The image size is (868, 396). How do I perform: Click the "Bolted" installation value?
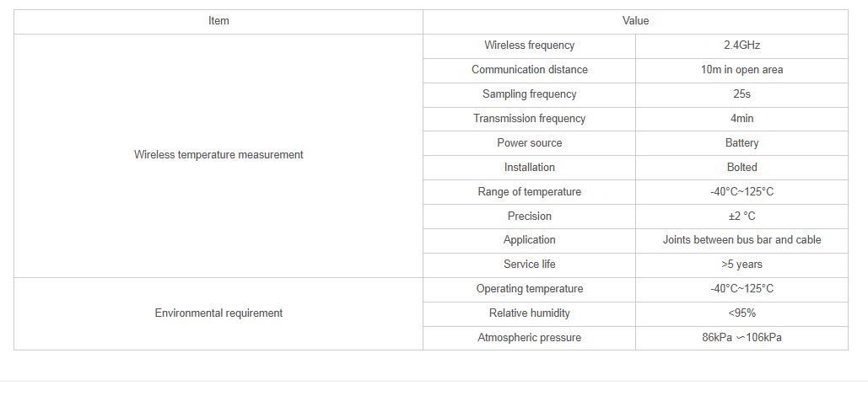click(741, 168)
